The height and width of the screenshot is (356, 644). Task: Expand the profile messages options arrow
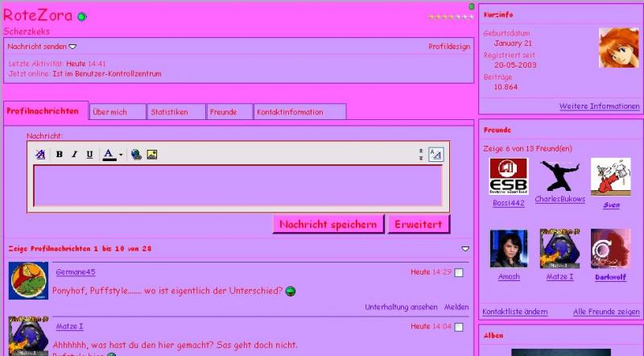click(464, 249)
